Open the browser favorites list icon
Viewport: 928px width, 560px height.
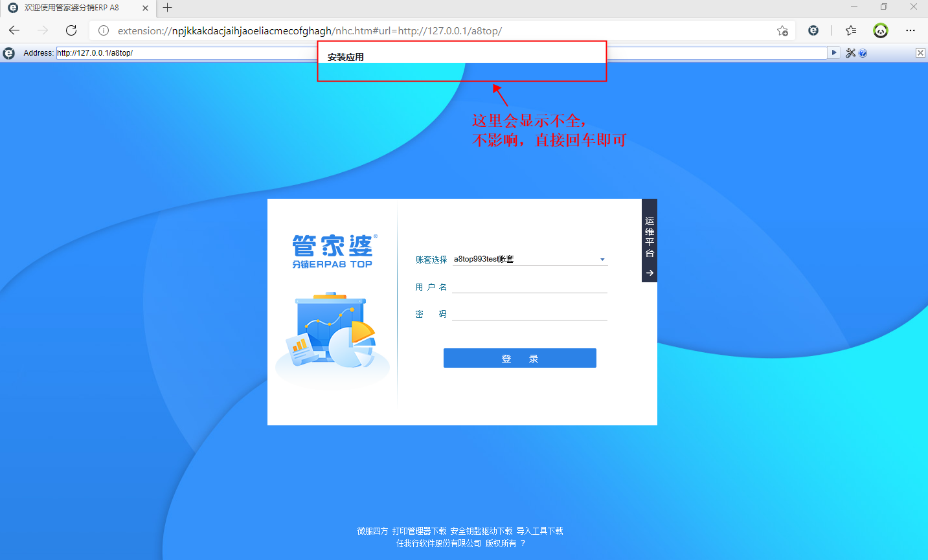(x=851, y=30)
